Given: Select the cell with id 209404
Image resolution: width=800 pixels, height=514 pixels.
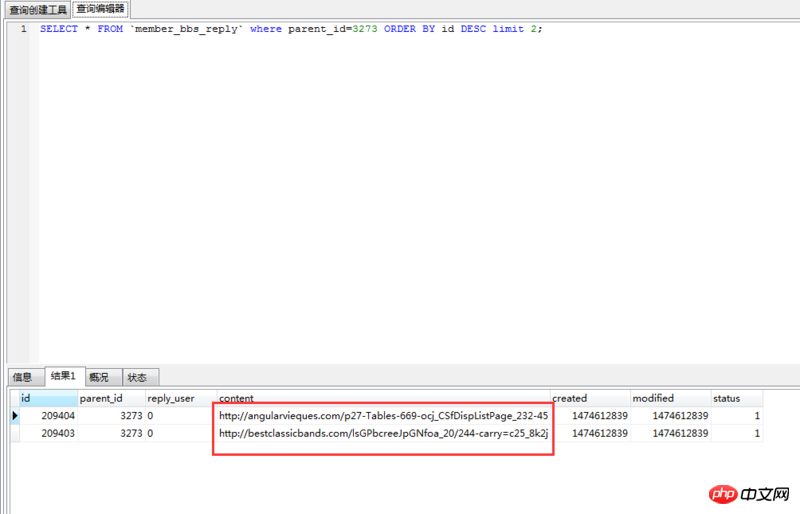Looking at the screenshot, I should tap(48, 415).
